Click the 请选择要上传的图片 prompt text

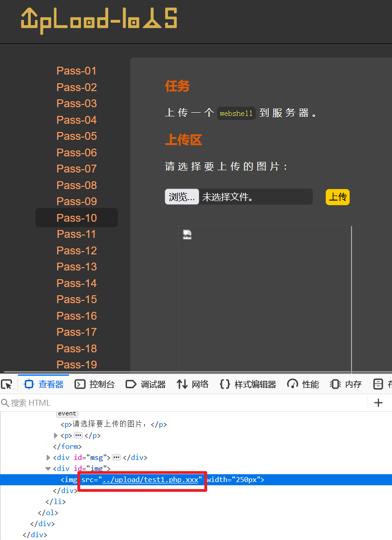(x=225, y=167)
